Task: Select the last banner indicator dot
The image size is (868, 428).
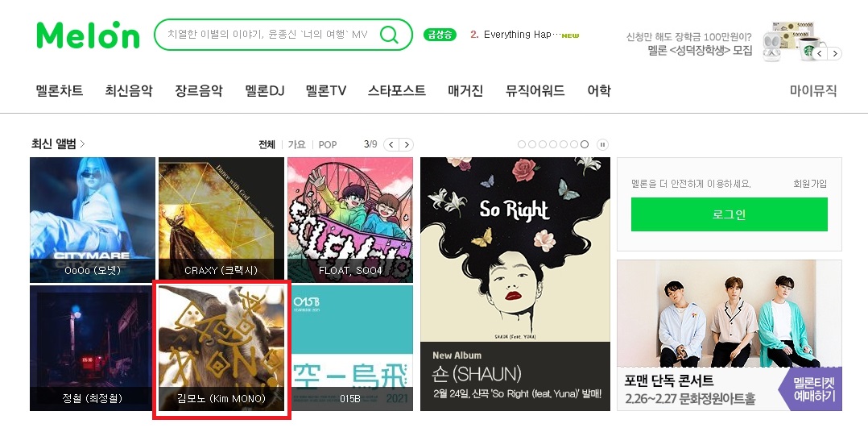Action: click(x=585, y=145)
